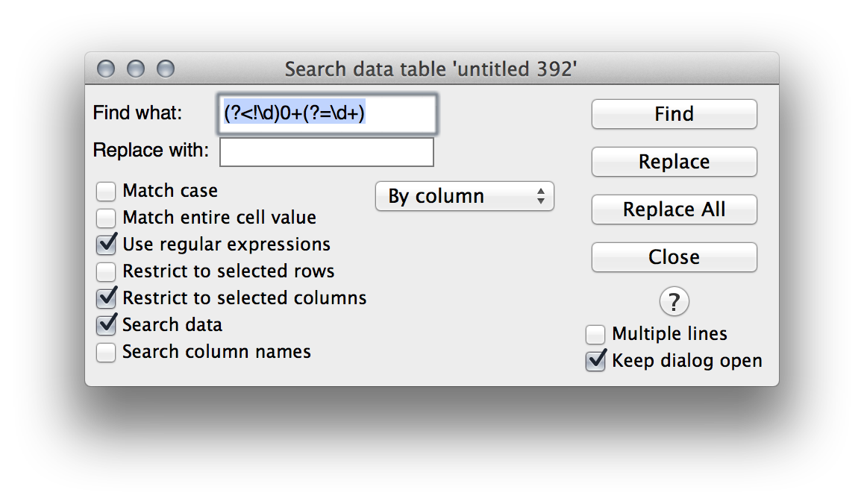Image resolution: width=864 pixels, height=504 pixels.
Task: Click Replace All button
Action: point(674,210)
